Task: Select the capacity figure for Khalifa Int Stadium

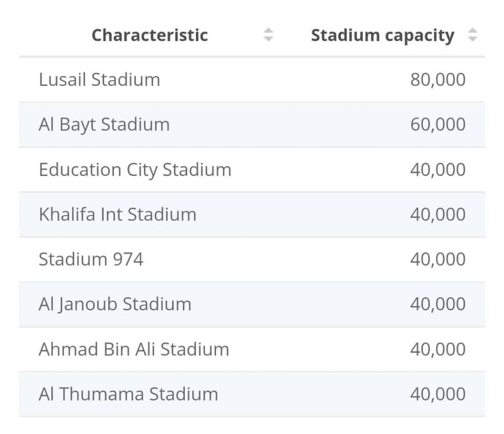Action: 438,215
